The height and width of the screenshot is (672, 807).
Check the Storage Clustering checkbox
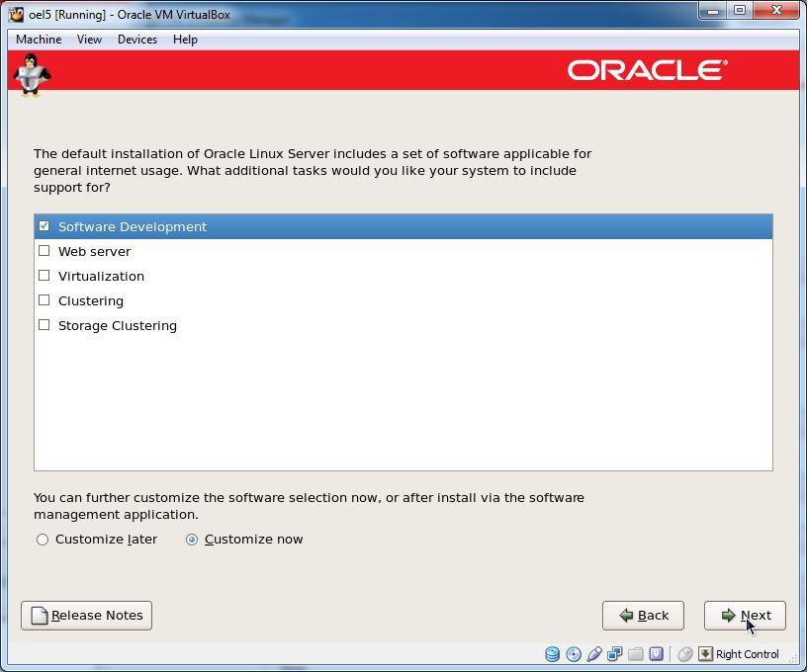pyautogui.click(x=45, y=325)
